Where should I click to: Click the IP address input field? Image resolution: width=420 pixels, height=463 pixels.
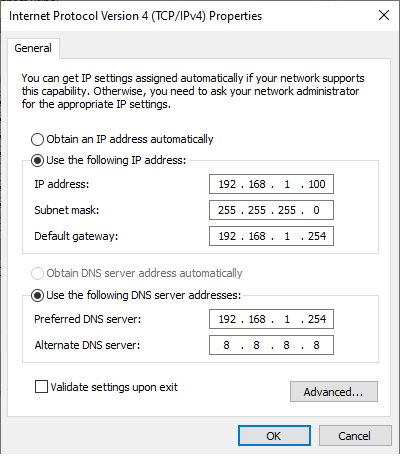point(271,184)
